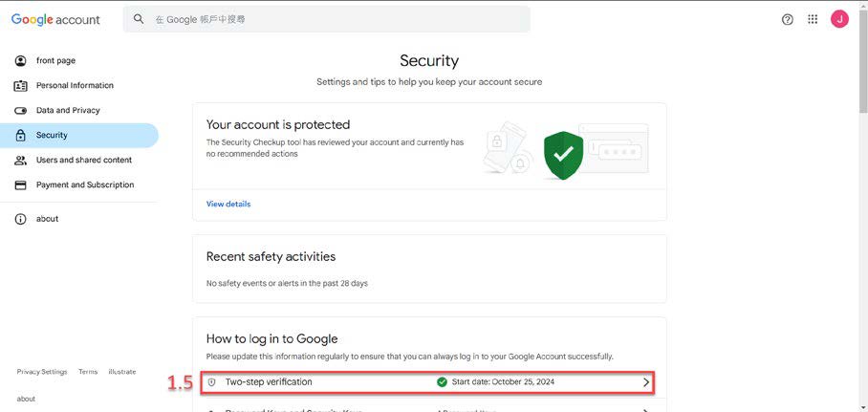Click the pink J account avatar
The width and height of the screenshot is (868, 412).
point(839,19)
